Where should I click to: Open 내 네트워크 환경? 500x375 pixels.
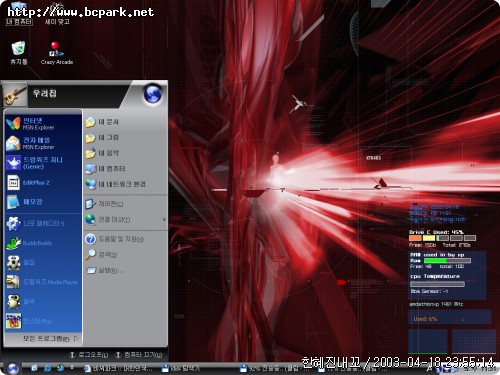coord(125,184)
